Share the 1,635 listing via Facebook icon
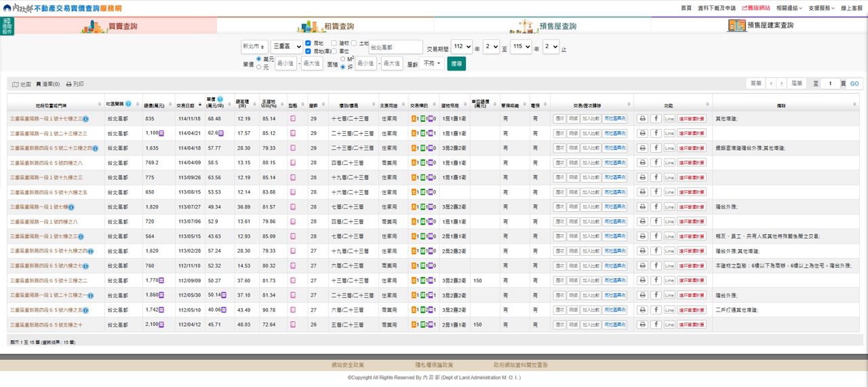Viewport: 868px width, 387px height. pyautogui.click(x=656, y=148)
